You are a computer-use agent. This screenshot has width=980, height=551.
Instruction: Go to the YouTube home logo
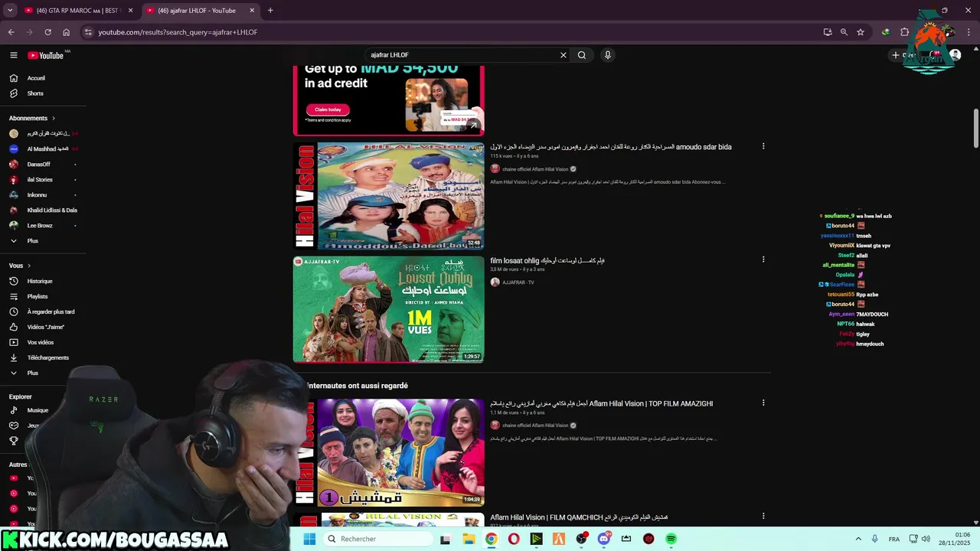(46, 55)
